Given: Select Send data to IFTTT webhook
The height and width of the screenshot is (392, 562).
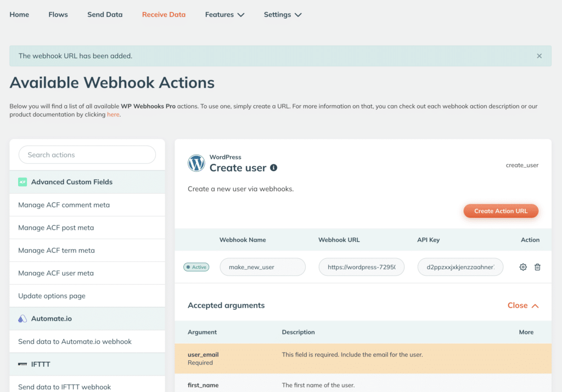Looking at the screenshot, I should [87, 385].
